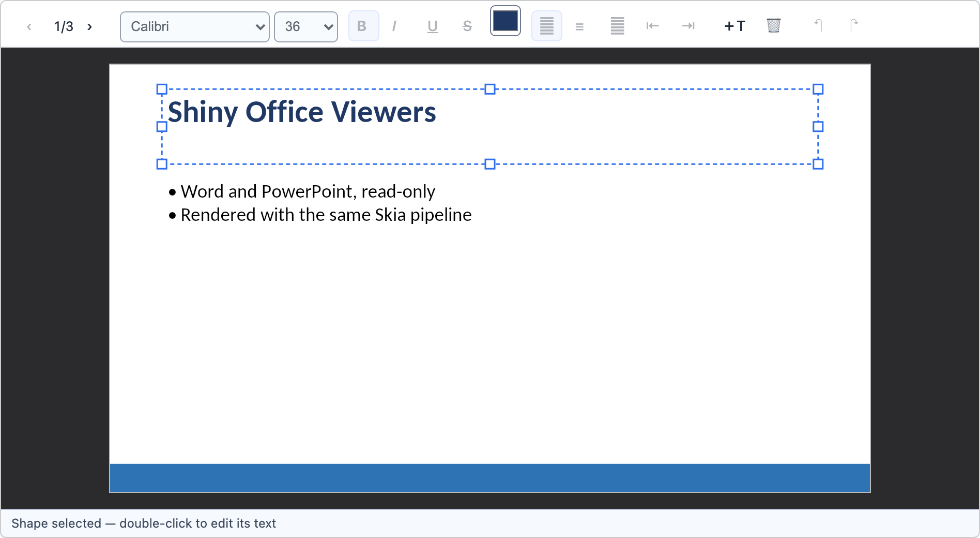Go to the next slide
The image size is (980, 538).
coord(89,26)
